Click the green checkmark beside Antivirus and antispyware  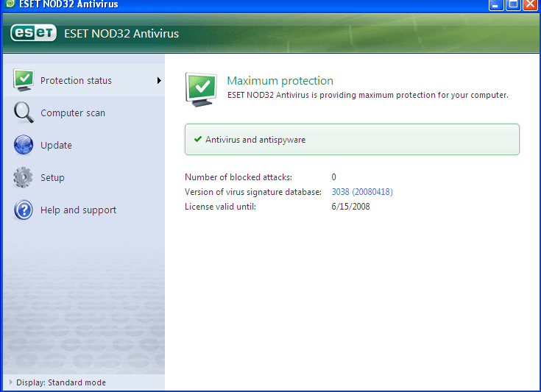[x=198, y=139]
